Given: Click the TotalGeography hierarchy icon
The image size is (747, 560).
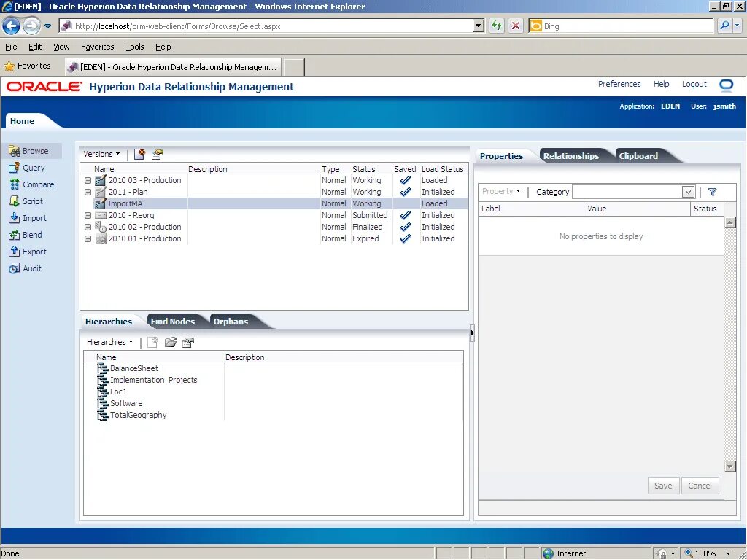Looking at the screenshot, I should (x=102, y=415).
